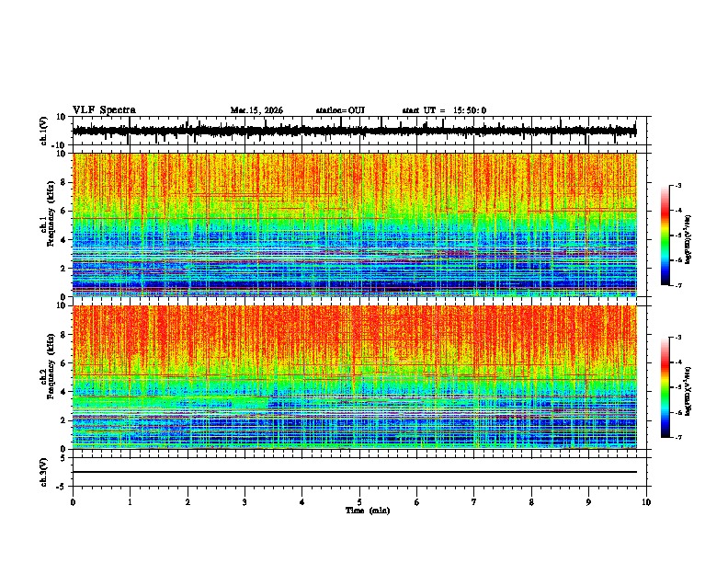Click the ch.1 frequency spectrogram panel
This screenshot has height=563, width=728.
(x=355, y=224)
